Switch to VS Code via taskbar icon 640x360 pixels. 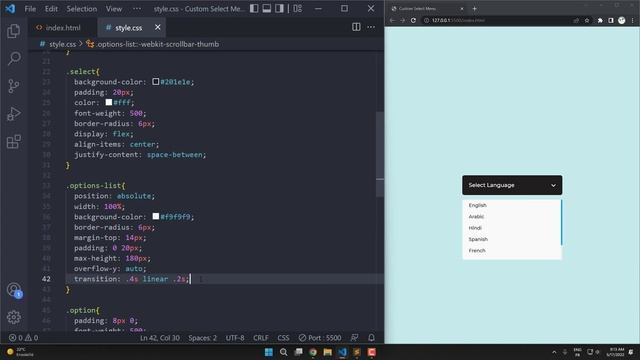coord(342,352)
